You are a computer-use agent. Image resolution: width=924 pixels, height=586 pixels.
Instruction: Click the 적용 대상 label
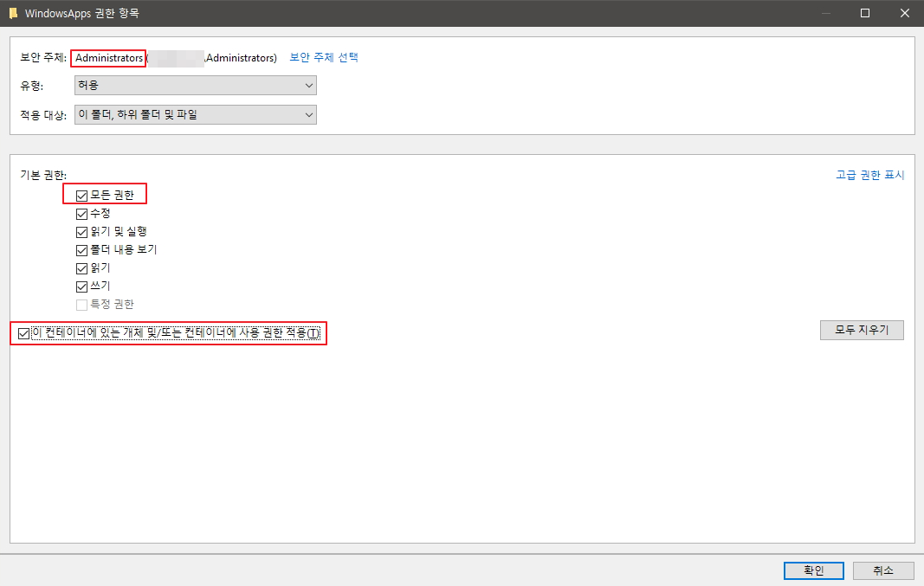pyautogui.click(x=43, y=115)
